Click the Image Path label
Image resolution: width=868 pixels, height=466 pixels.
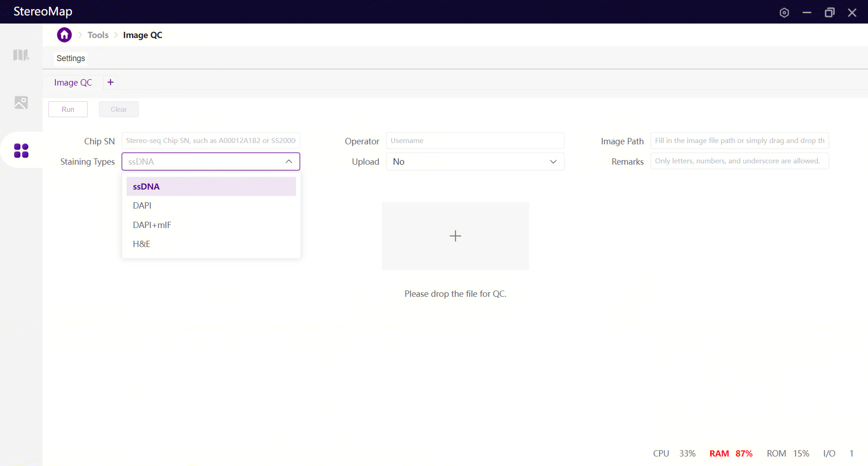point(622,141)
